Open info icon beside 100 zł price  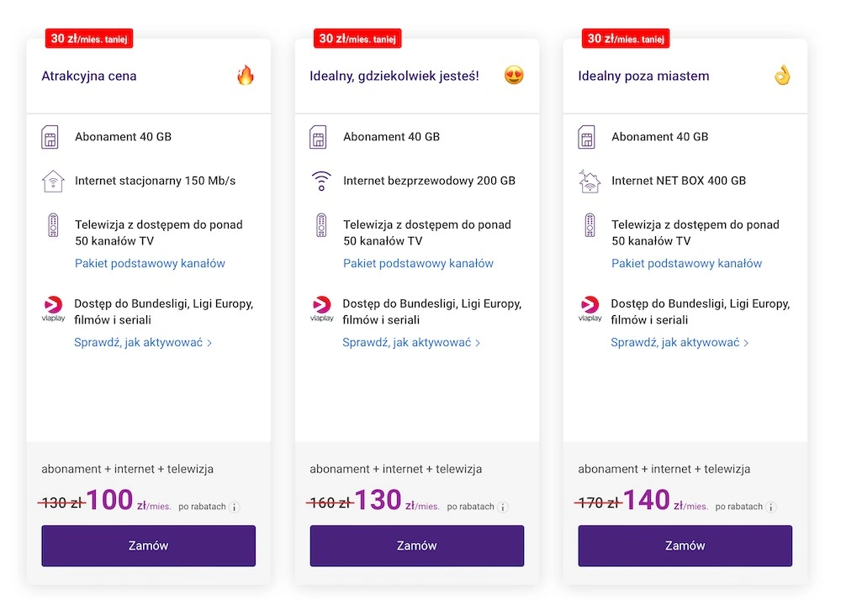[235, 507]
